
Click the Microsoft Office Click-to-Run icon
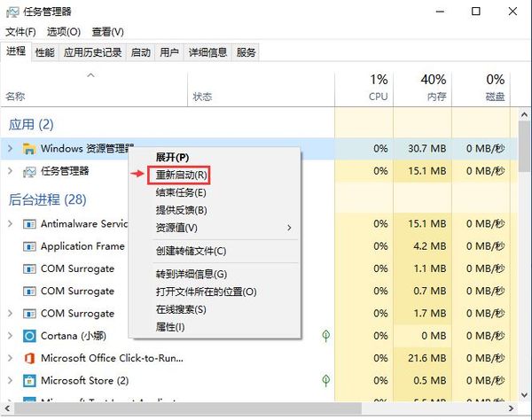28,358
